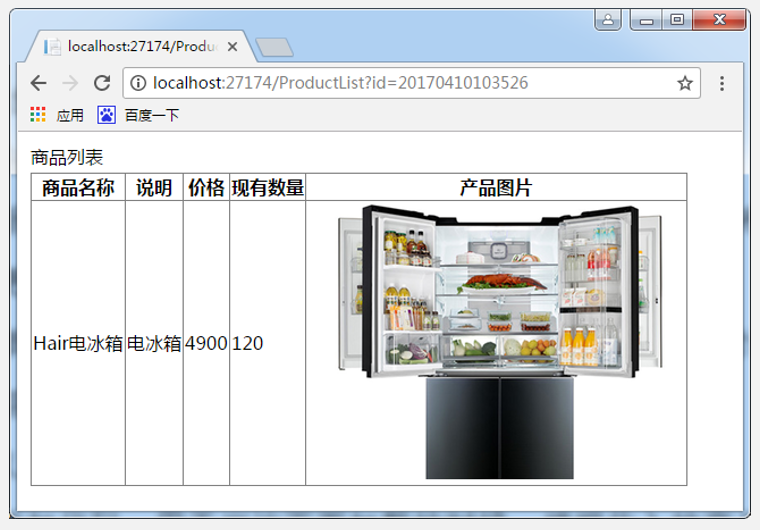Go back using the browser back arrow
760x530 pixels.
(x=39, y=83)
